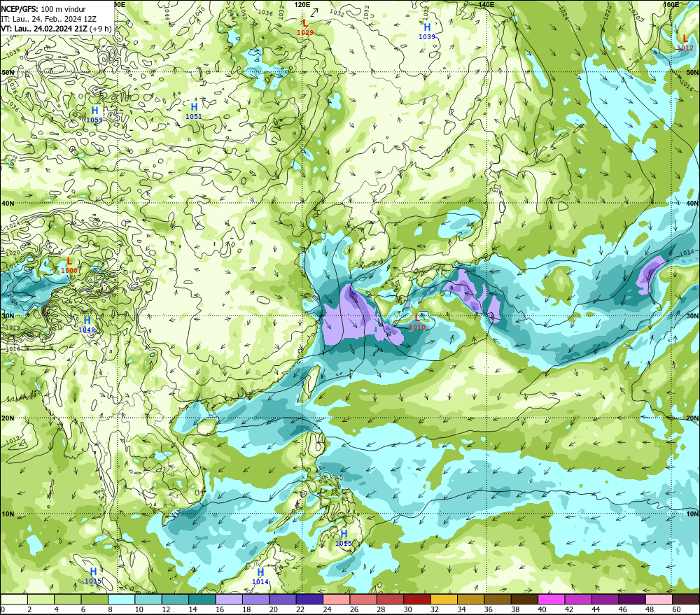The width and height of the screenshot is (700, 615).
Task: Click the bright magenta 40–42 legend swatch
Action: (x=552, y=599)
